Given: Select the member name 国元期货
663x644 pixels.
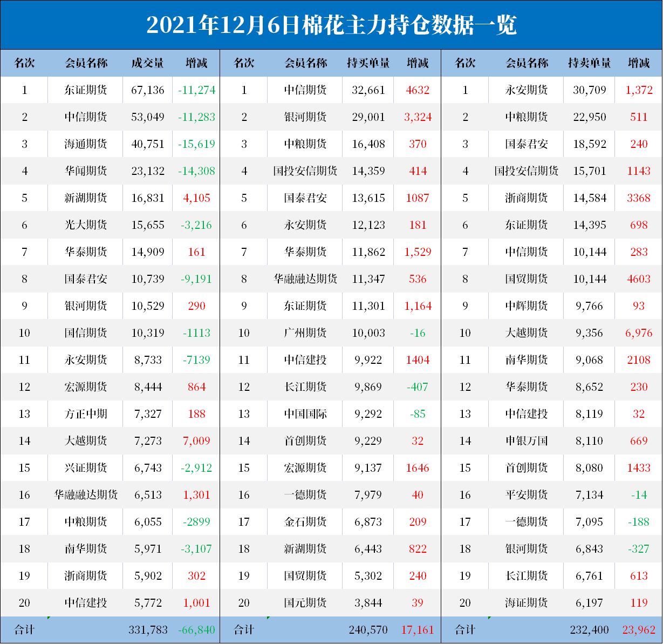Looking at the screenshot, I should point(305,603).
